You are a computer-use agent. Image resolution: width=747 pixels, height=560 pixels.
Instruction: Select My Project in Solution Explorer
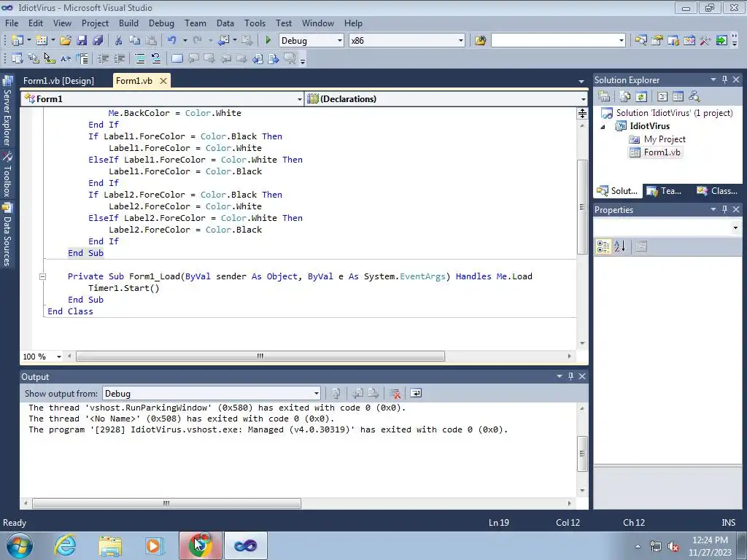pyautogui.click(x=657, y=139)
